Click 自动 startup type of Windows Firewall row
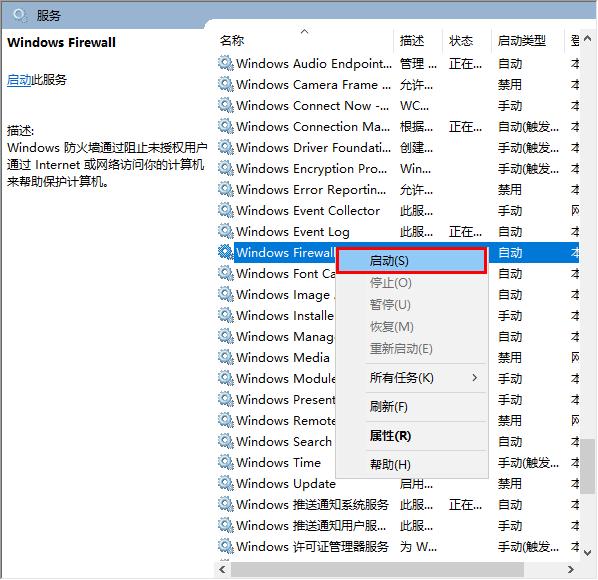 coord(510,252)
